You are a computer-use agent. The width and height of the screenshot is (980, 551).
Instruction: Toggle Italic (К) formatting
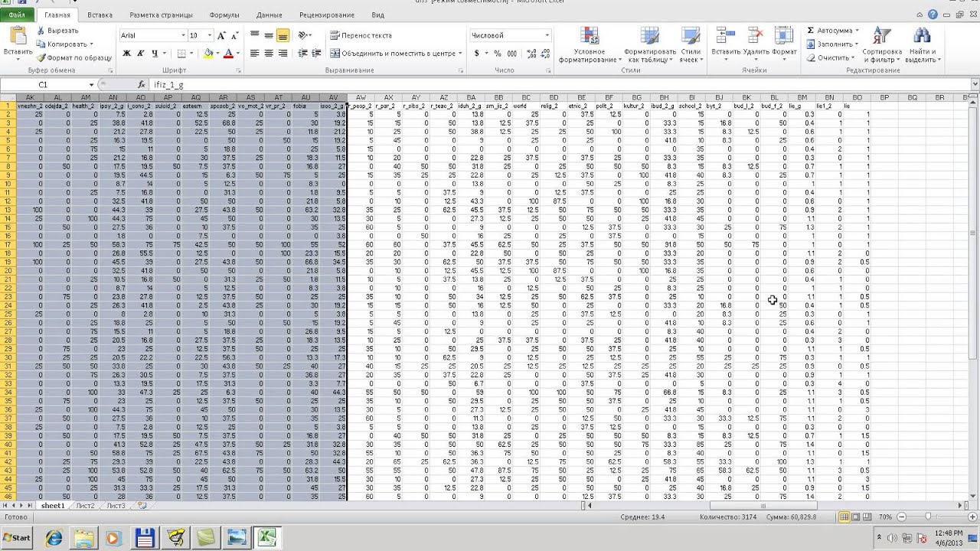click(x=141, y=54)
